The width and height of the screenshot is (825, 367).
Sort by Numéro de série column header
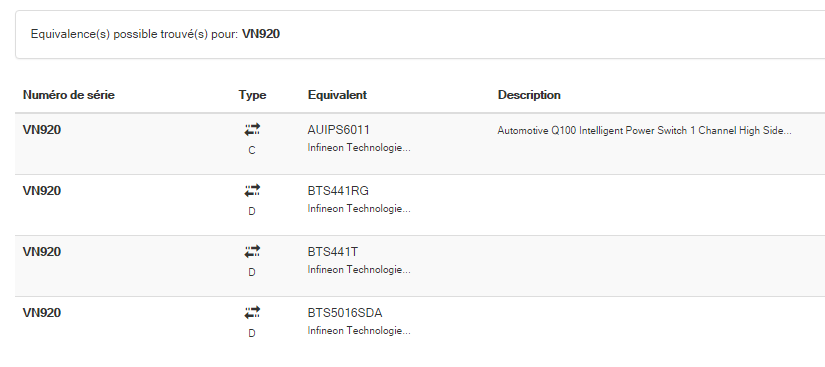tap(69, 95)
